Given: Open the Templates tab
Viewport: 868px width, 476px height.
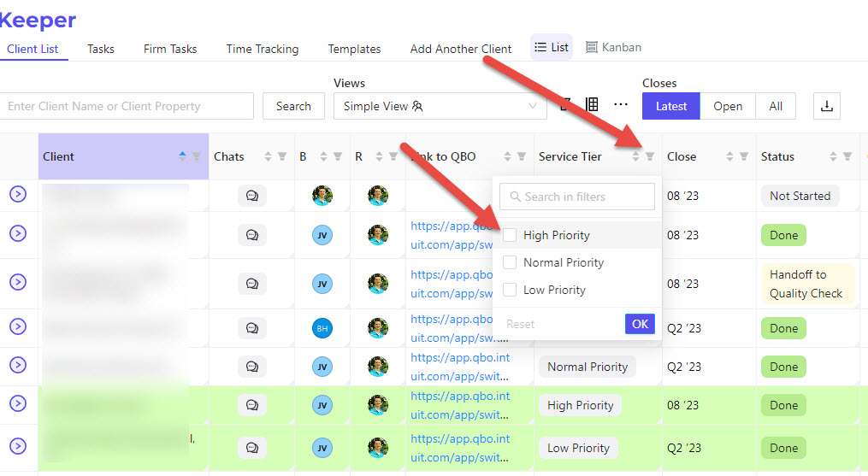Looking at the screenshot, I should (354, 49).
